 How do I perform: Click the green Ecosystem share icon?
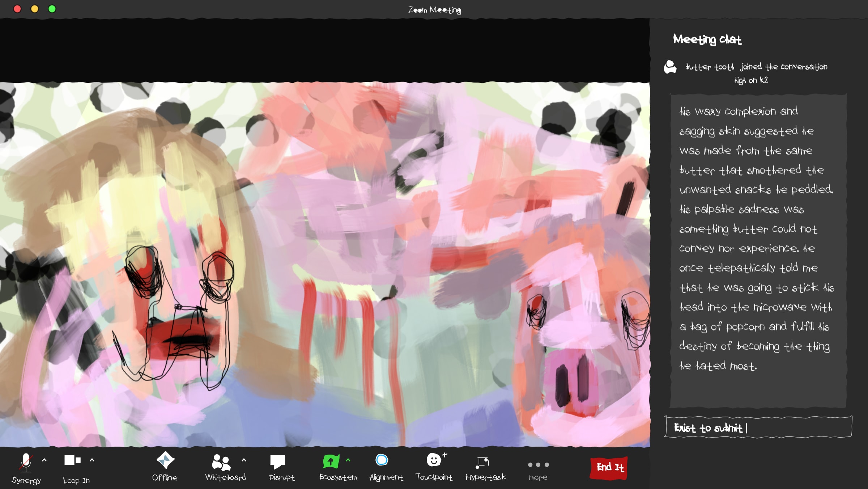tap(331, 461)
